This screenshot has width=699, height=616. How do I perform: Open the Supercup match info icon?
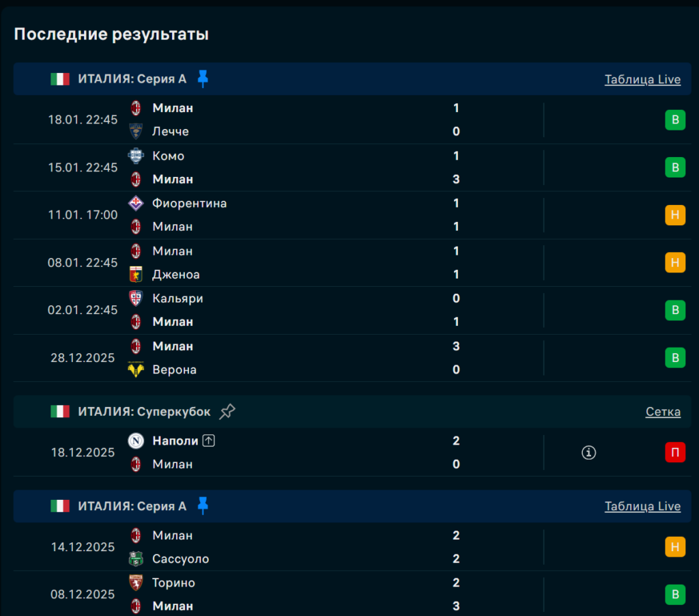(x=588, y=452)
